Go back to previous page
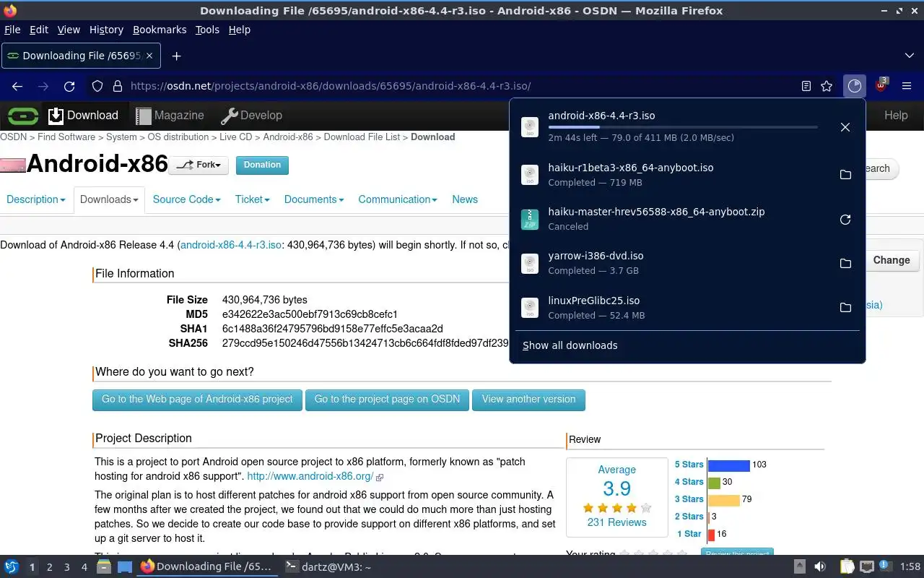924x578 pixels. tap(17, 86)
